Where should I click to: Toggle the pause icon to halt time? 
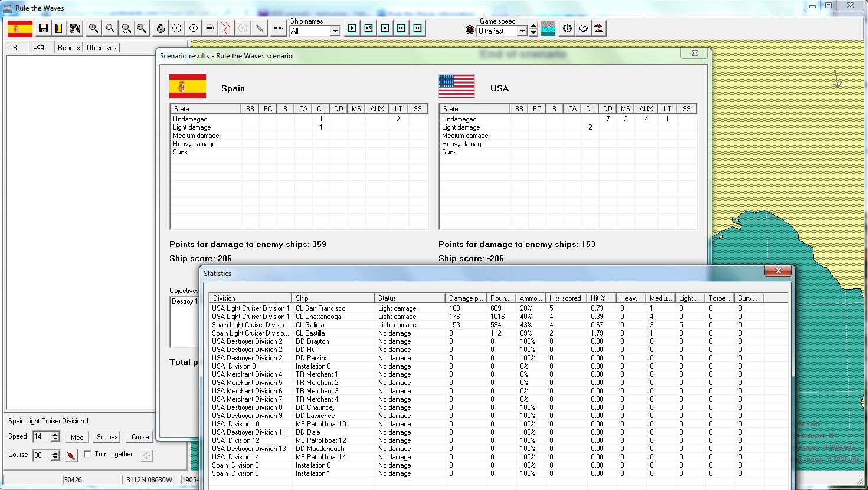coord(418,28)
